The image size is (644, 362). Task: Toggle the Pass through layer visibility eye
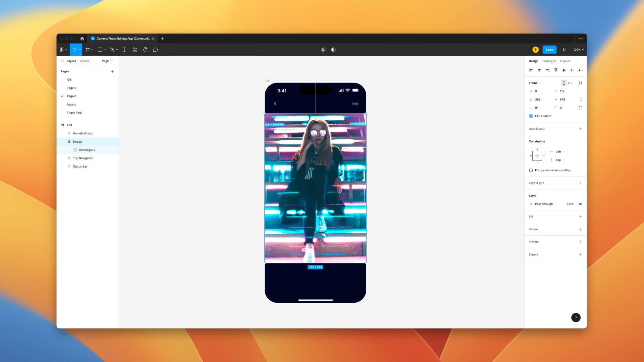coord(581,204)
